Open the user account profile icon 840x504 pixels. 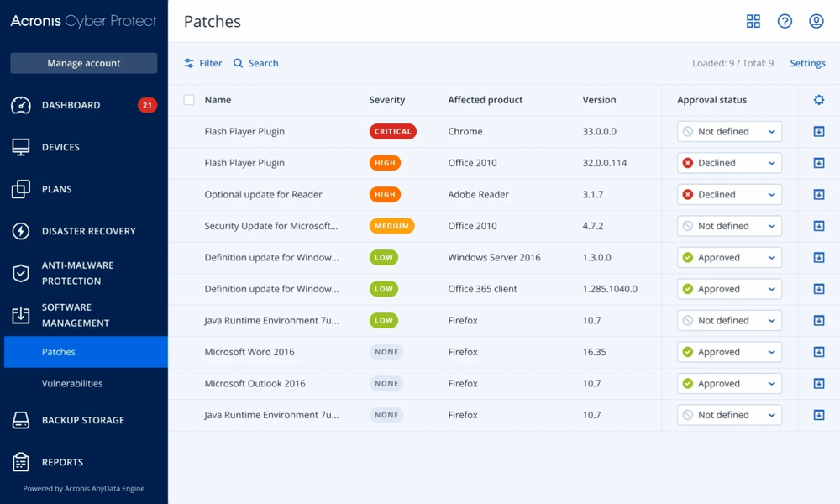[816, 22]
